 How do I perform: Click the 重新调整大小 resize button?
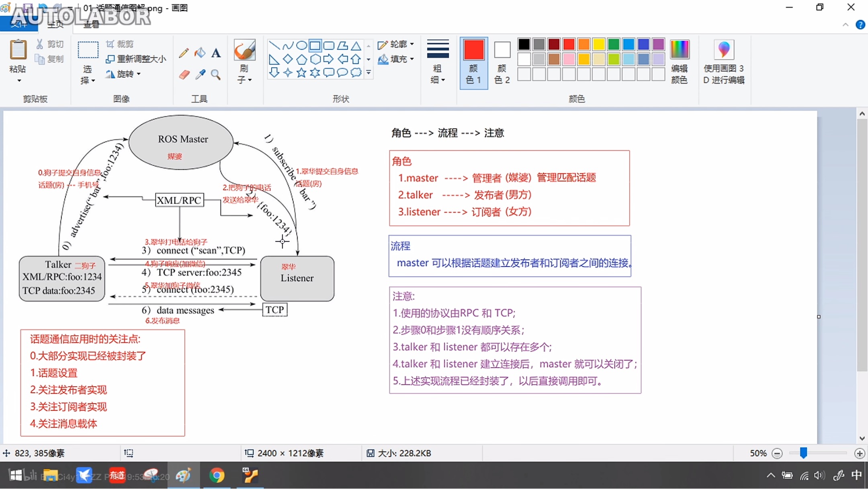pyautogui.click(x=137, y=58)
